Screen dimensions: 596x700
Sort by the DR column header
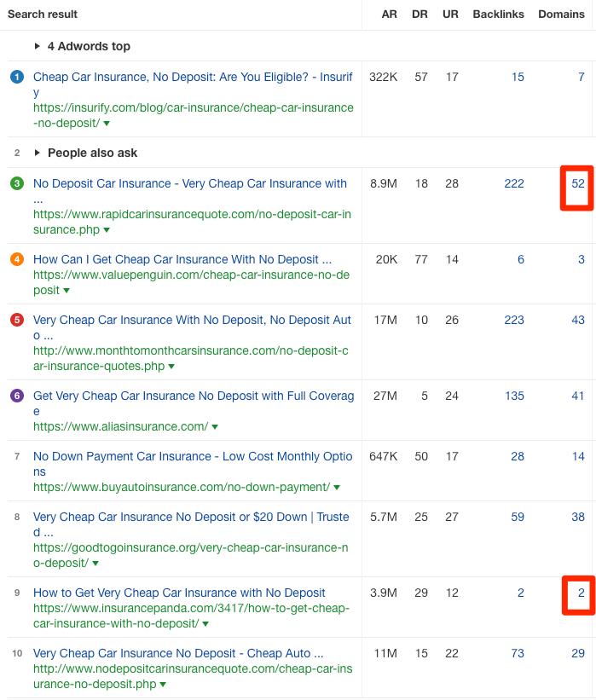click(x=420, y=14)
